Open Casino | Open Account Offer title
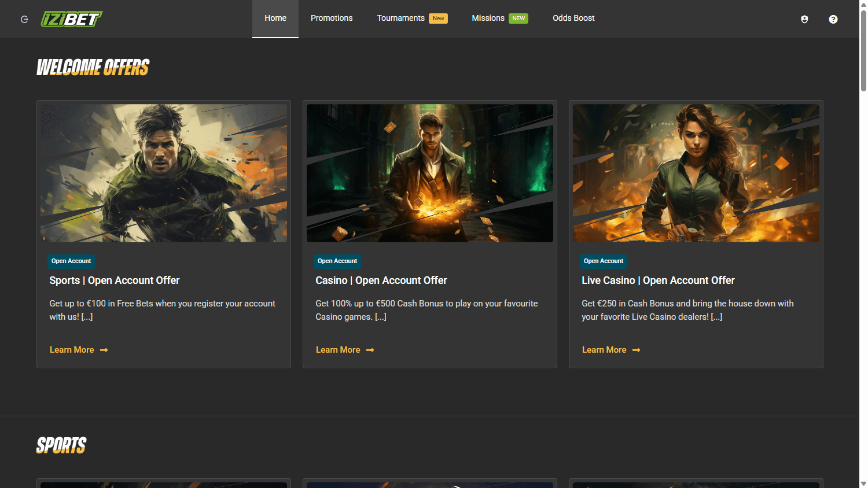Image resolution: width=868 pixels, height=488 pixels. pyautogui.click(x=381, y=280)
